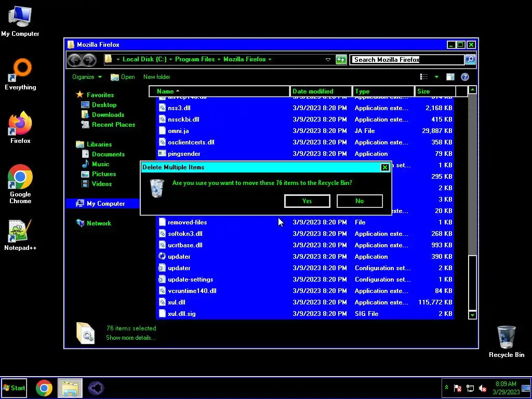Select the pingsender application

pyautogui.click(x=304, y=154)
